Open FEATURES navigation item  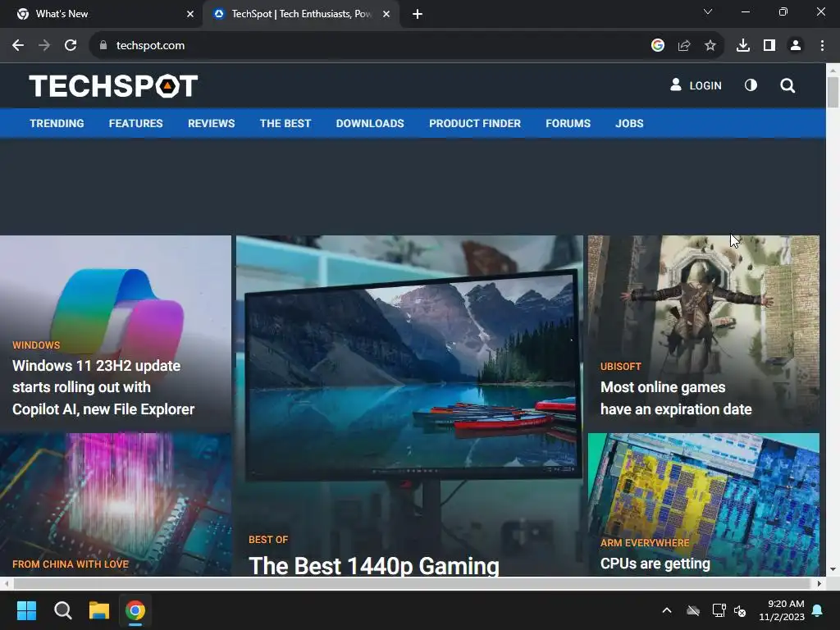click(x=135, y=123)
